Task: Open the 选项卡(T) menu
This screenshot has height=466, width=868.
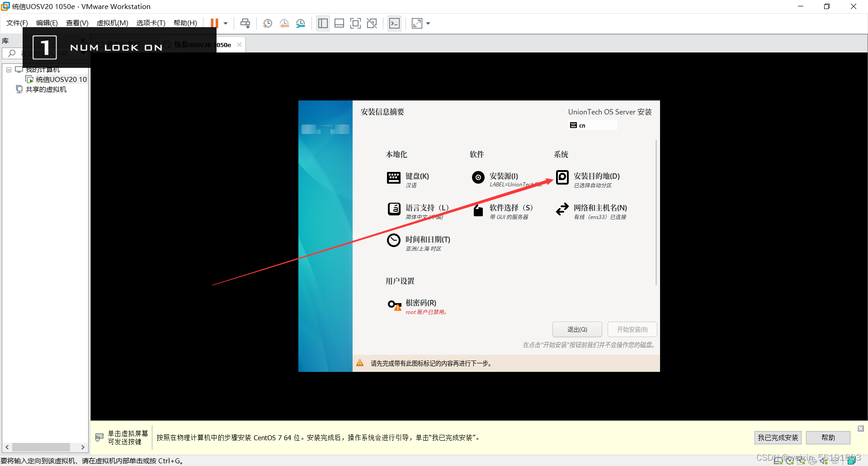Action: pos(151,23)
